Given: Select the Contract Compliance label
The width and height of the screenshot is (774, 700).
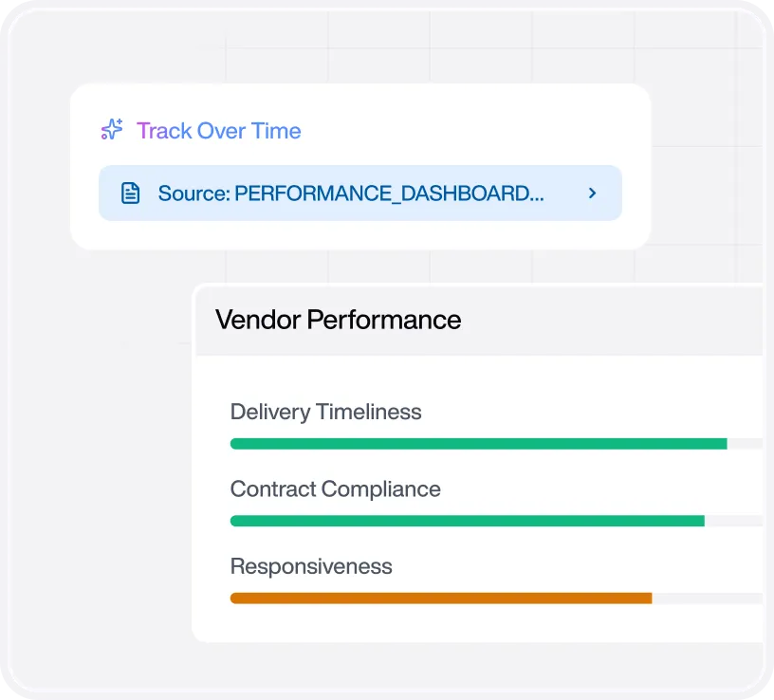Looking at the screenshot, I should [x=335, y=489].
